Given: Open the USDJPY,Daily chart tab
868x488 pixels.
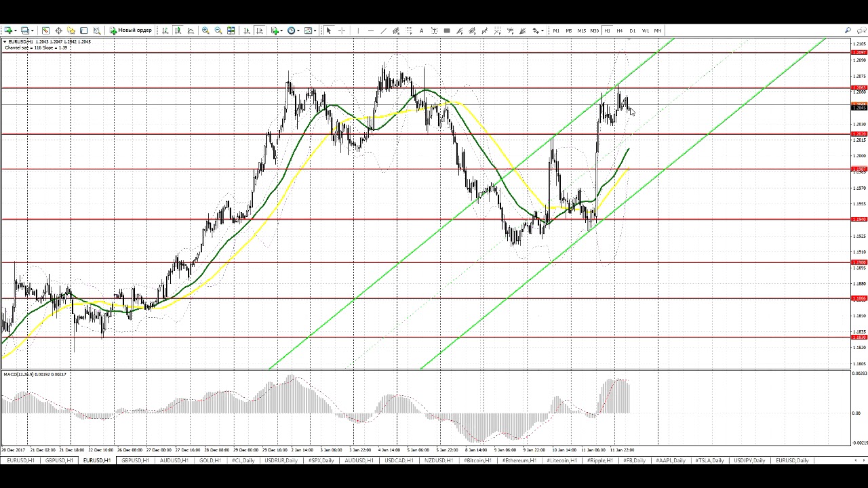Looking at the screenshot, I should 749,461.
